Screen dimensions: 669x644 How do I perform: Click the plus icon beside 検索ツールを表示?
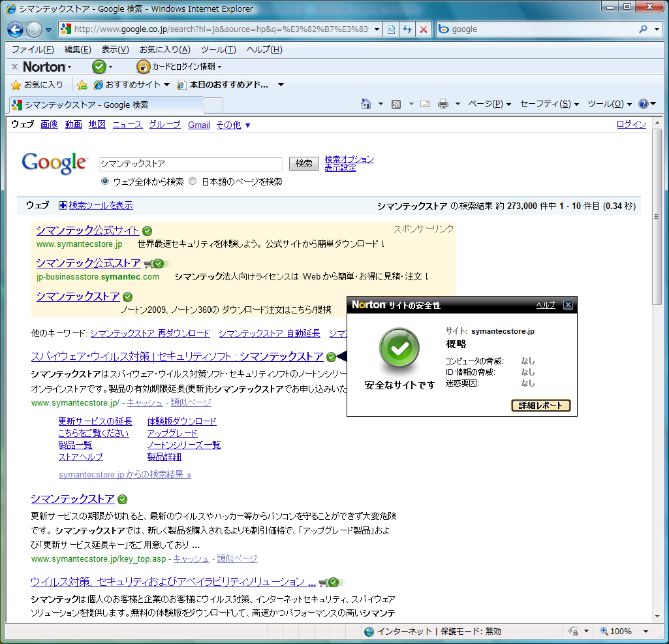point(63,205)
